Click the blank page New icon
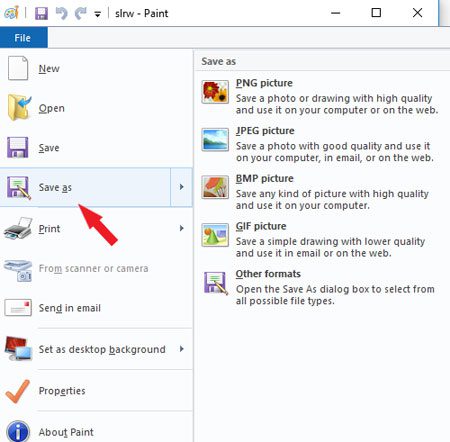Image resolution: width=450 pixels, height=442 pixels. click(x=18, y=68)
